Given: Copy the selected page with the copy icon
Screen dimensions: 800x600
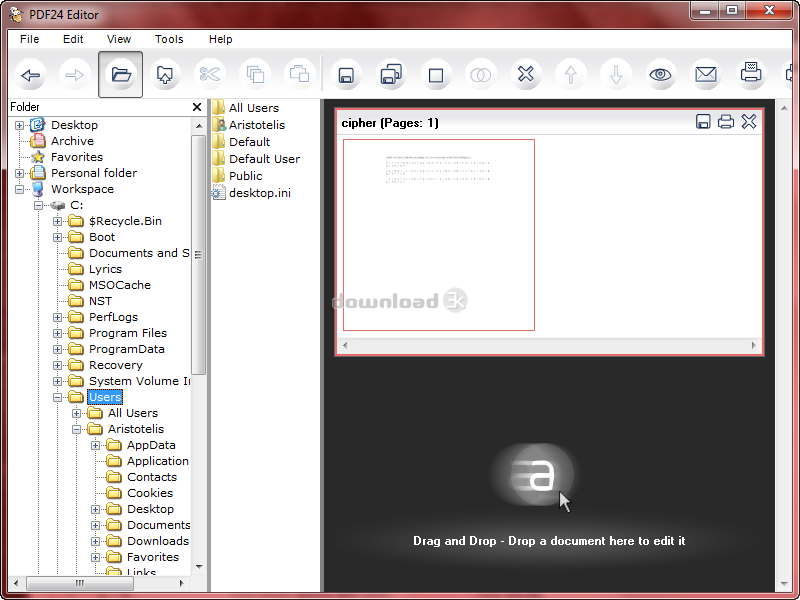Looking at the screenshot, I should 255,74.
